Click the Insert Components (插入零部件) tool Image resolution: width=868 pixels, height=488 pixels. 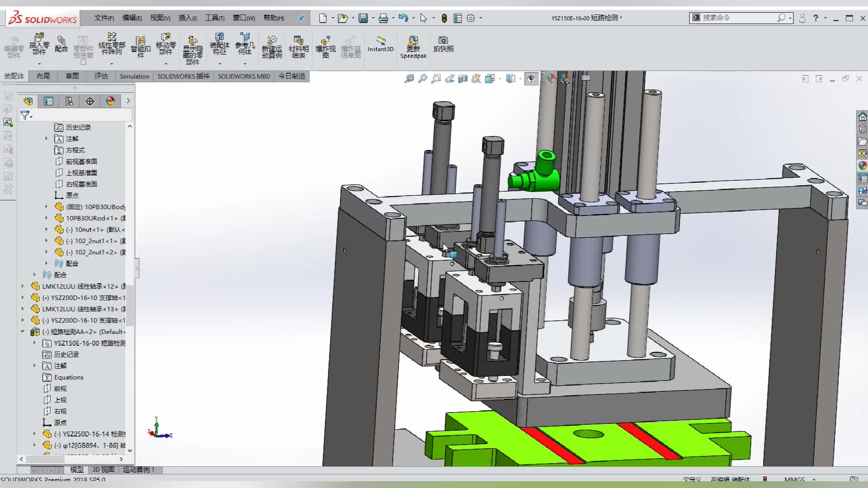(x=39, y=44)
